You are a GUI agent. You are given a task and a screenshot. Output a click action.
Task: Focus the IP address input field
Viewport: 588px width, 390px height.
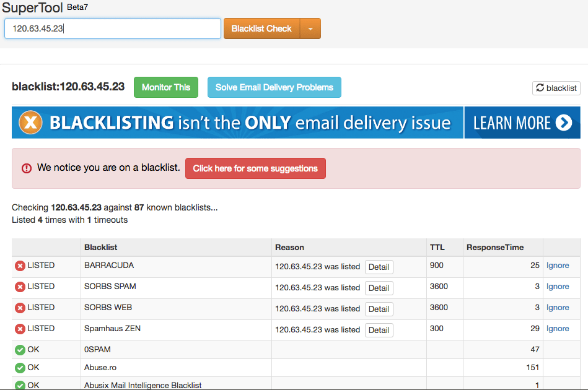click(113, 28)
